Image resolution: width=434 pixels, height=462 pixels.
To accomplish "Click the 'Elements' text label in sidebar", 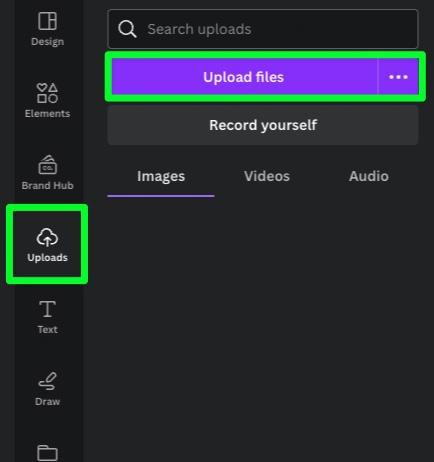I will click(x=47, y=114).
